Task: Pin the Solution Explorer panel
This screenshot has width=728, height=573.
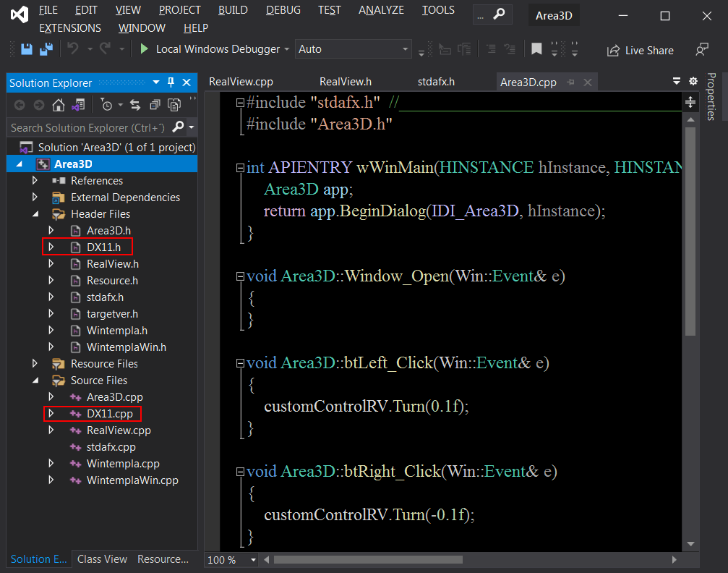Action: (171, 82)
